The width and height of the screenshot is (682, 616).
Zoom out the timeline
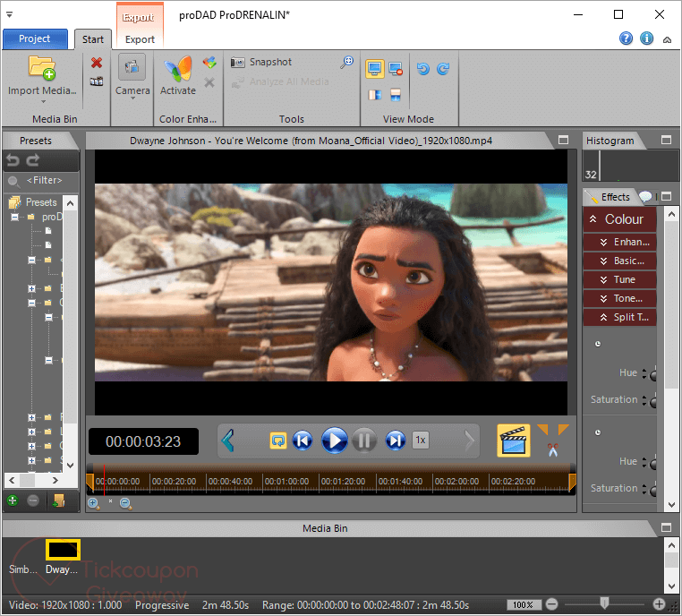coord(125,503)
